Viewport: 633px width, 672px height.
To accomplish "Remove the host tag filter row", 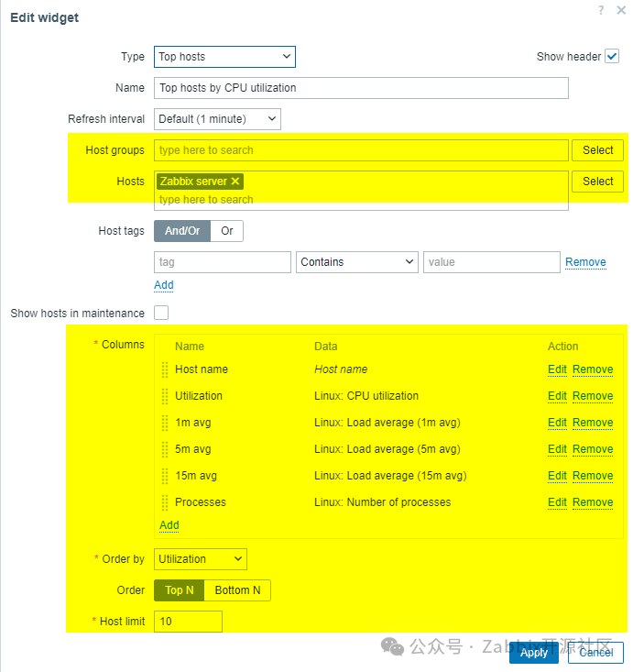I will [x=585, y=262].
